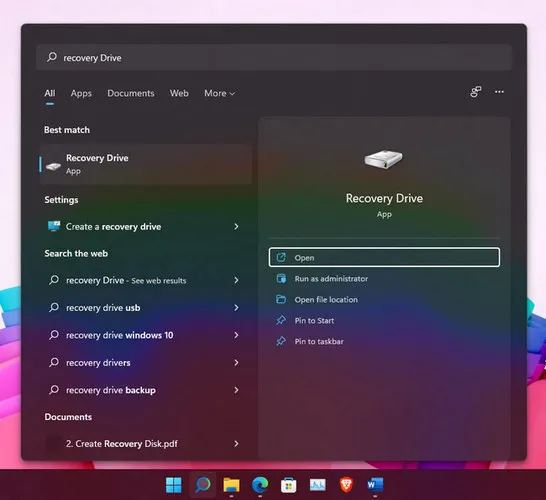
Task: Switch to the Apps tab
Action: pos(81,93)
